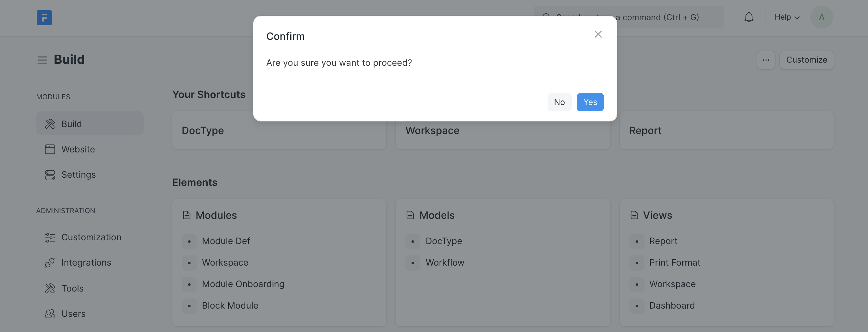Toggle the sidebar hamburger icon

pyautogui.click(x=42, y=60)
